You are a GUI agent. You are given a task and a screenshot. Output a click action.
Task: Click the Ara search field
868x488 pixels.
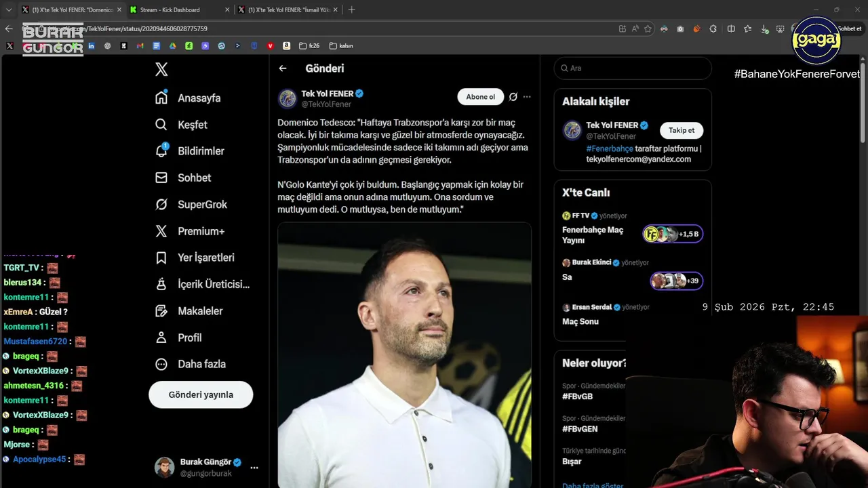coord(633,68)
